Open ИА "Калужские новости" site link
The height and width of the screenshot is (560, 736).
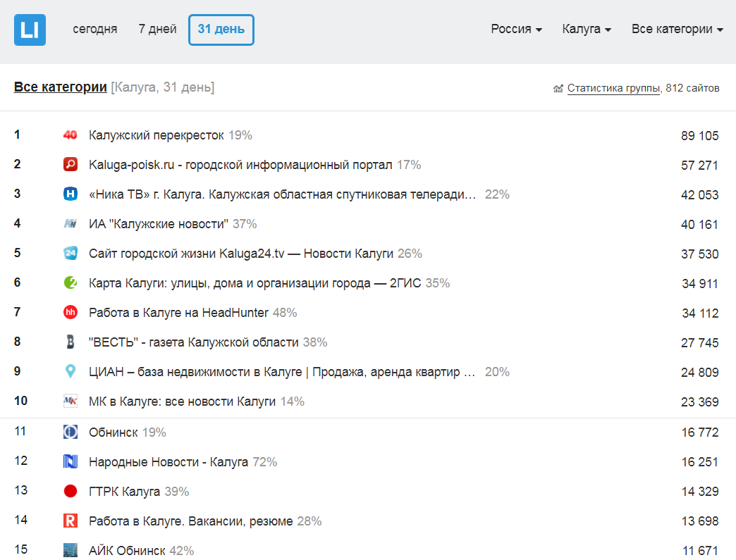159,224
